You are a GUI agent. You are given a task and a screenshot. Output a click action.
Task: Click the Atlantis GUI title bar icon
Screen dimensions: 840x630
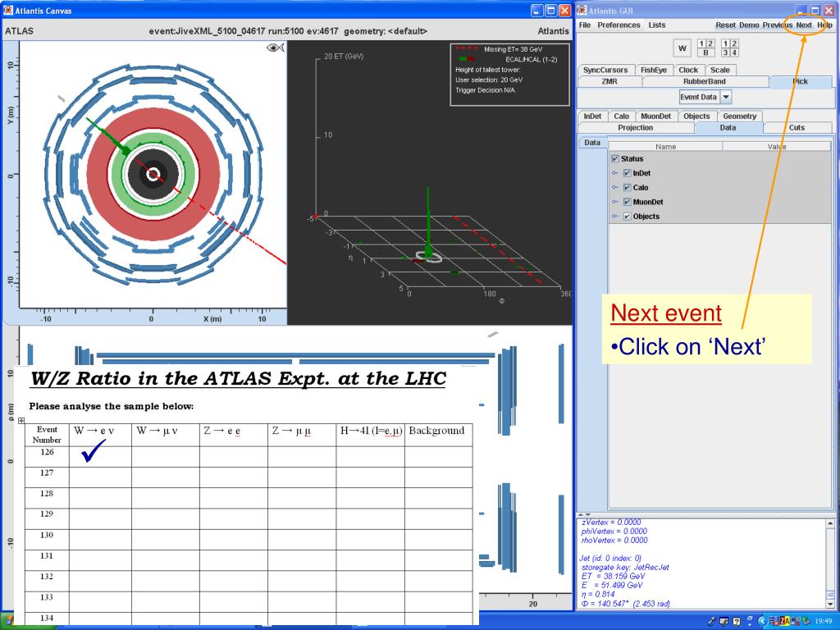[x=582, y=10]
